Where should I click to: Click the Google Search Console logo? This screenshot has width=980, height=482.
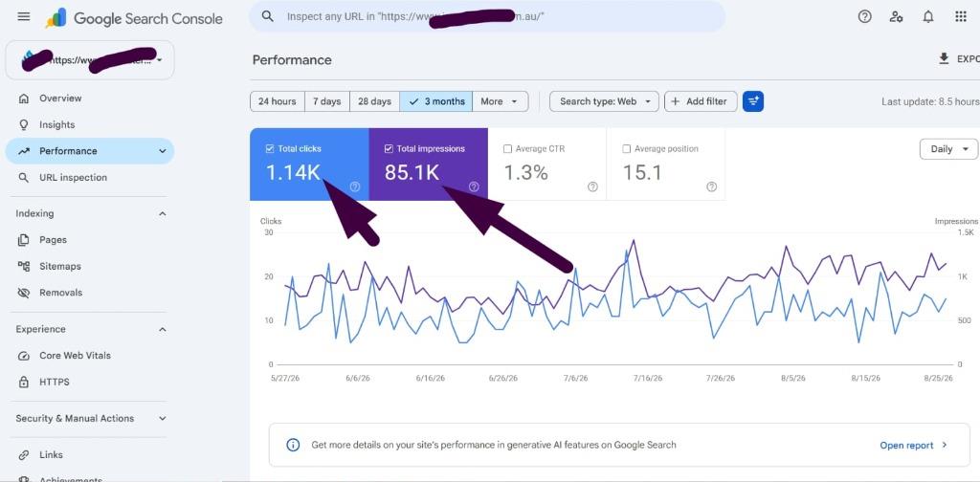134,18
